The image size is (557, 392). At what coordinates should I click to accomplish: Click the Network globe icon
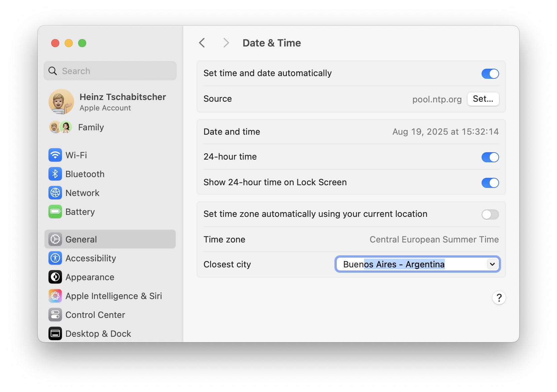coord(55,193)
